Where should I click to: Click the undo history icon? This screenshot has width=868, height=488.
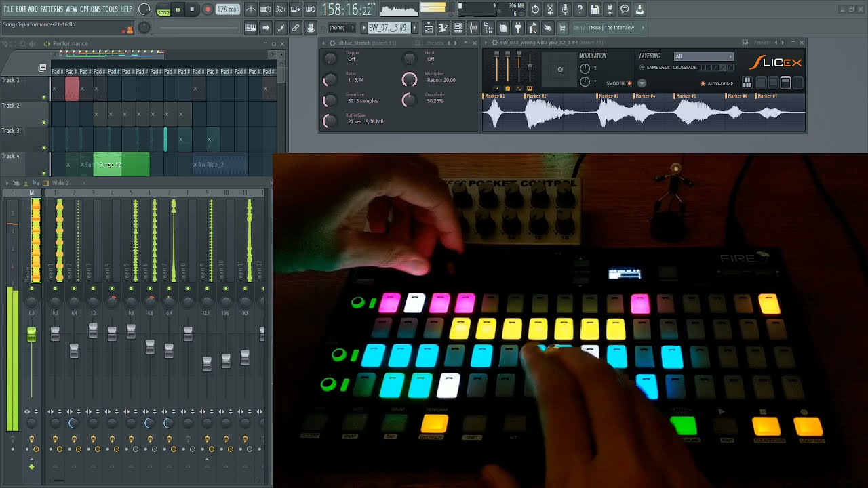coord(535,9)
